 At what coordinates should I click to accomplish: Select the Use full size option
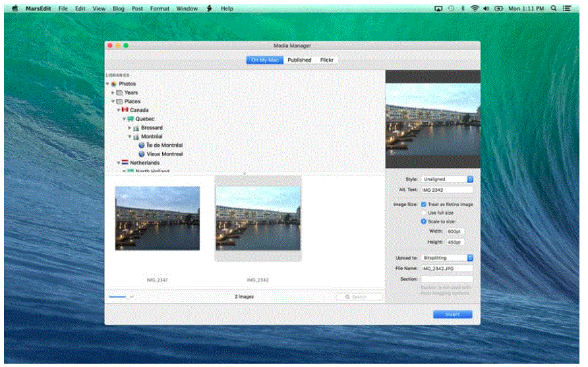point(424,213)
